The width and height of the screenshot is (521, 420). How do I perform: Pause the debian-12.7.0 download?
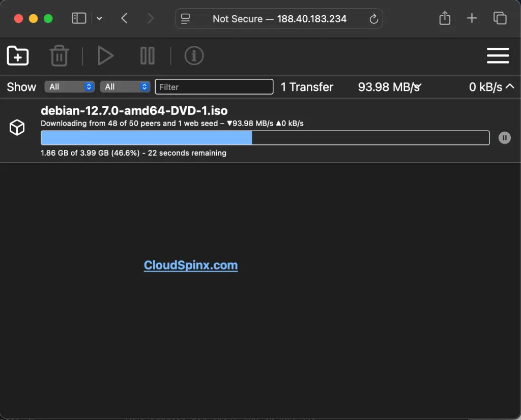[x=504, y=137]
